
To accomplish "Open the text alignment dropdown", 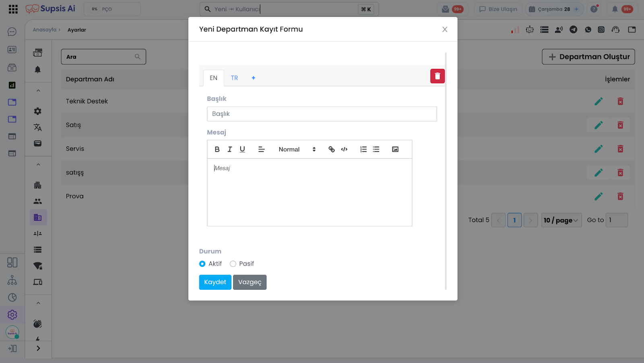I will 262,149.
